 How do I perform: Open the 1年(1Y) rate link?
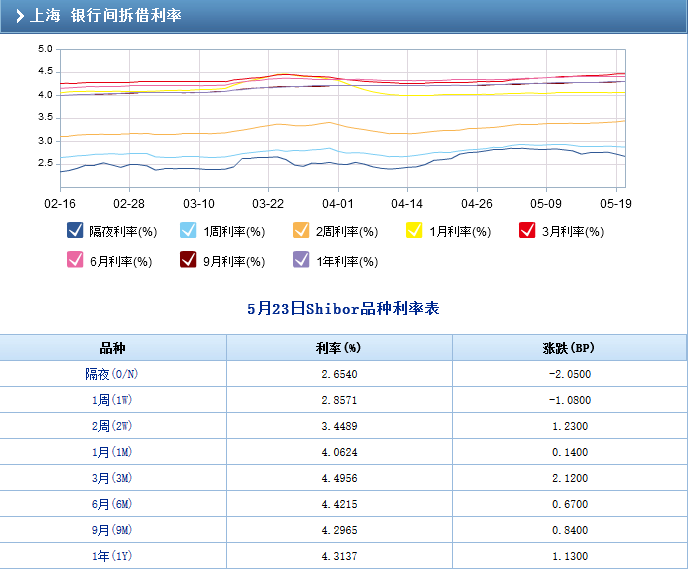pyautogui.click(x=111, y=556)
